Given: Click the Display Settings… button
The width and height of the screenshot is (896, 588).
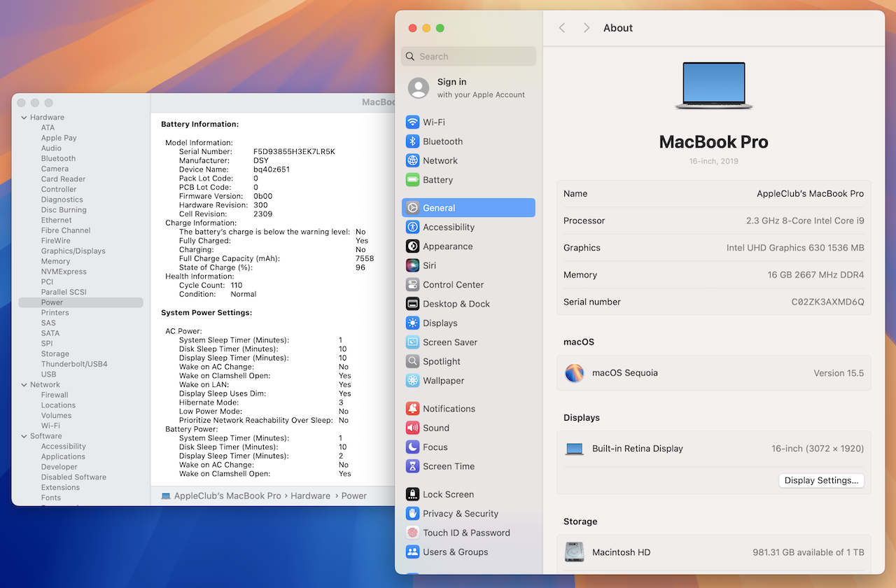Looking at the screenshot, I should [x=821, y=481].
